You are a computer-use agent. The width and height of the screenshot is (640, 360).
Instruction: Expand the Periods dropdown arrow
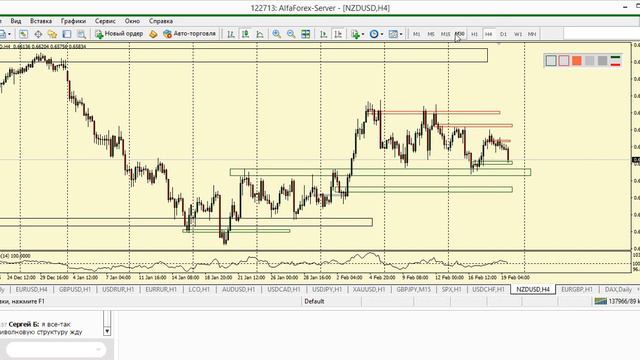[382, 34]
